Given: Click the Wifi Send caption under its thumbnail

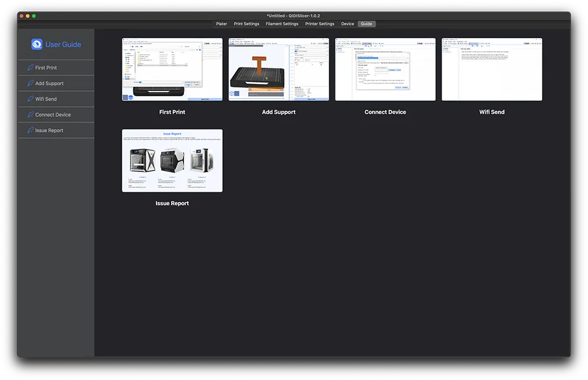Looking at the screenshot, I should [x=492, y=112].
